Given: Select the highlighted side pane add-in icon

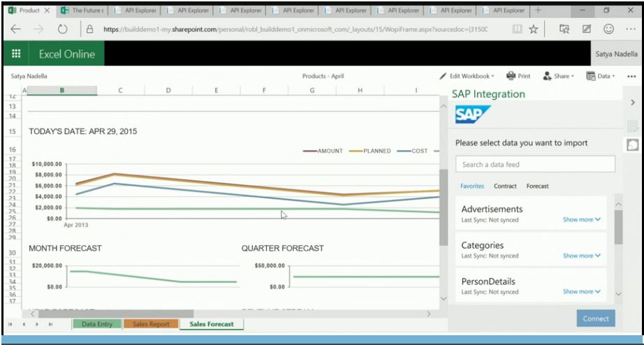Looking at the screenshot, I should 633,145.
